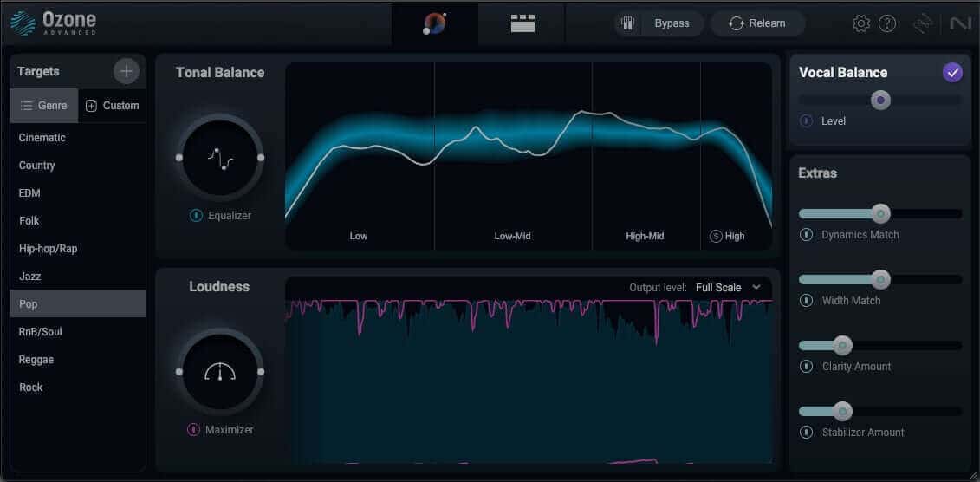Click the right dot on Maximizer dial
The image size is (980, 482).
(x=261, y=372)
